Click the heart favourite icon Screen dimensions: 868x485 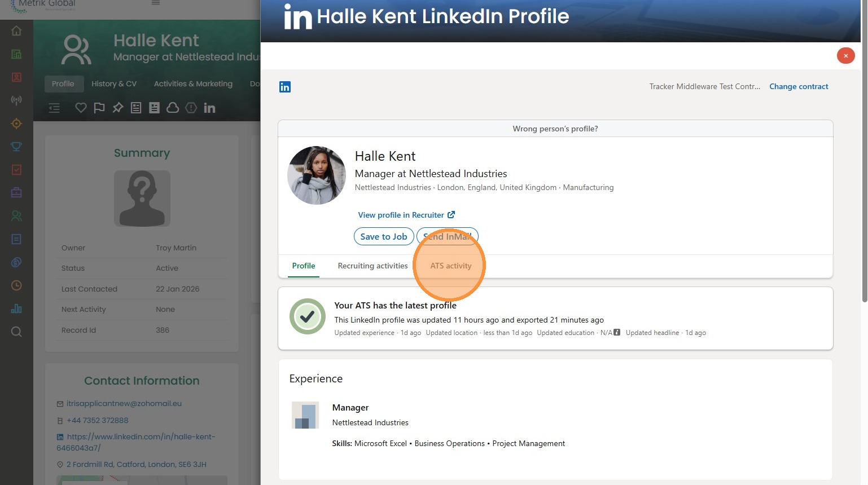click(x=81, y=108)
